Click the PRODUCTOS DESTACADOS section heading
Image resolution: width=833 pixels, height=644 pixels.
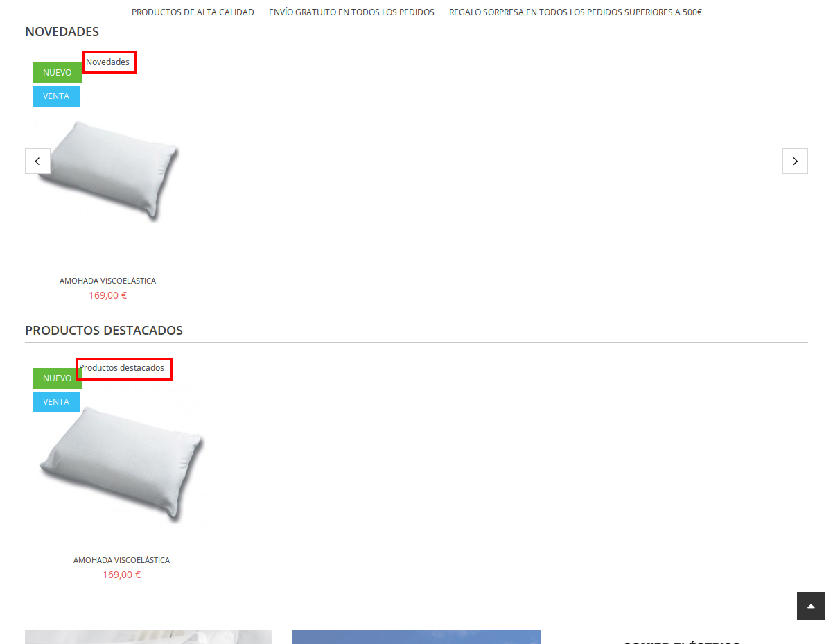(104, 331)
